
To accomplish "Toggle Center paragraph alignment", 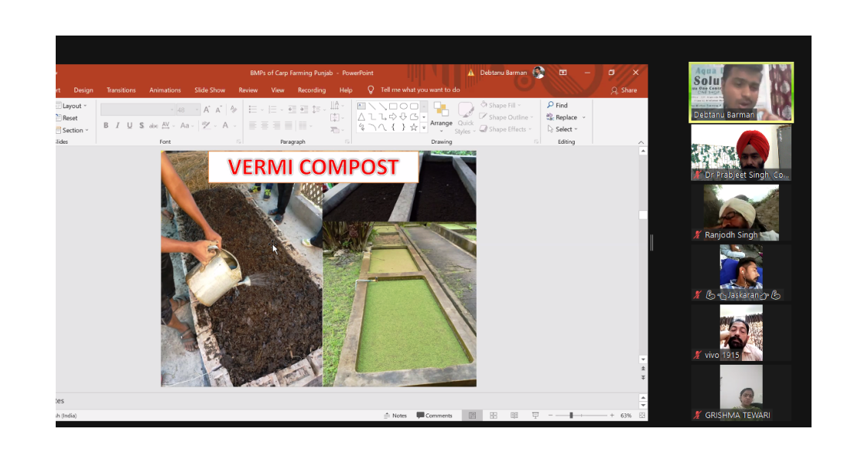I will tap(265, 125).
